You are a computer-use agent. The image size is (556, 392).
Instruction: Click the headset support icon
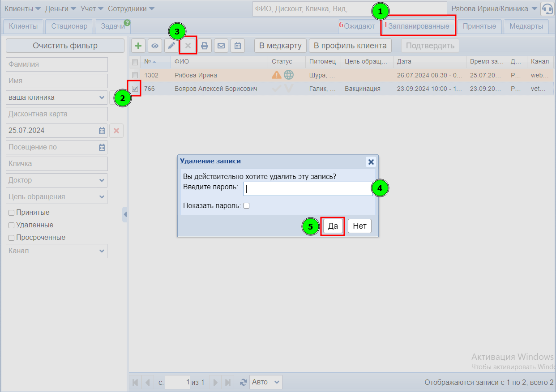[547, 9]
